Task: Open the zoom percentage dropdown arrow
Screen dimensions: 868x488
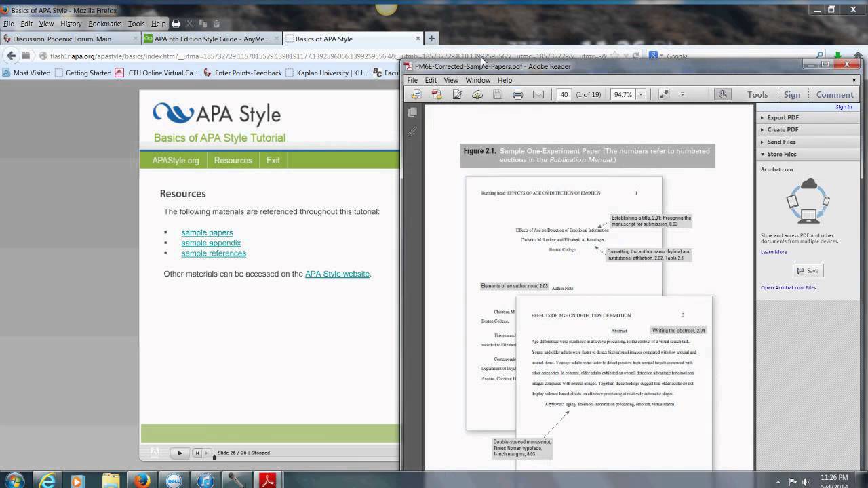Action: click(x=640, y=94)
